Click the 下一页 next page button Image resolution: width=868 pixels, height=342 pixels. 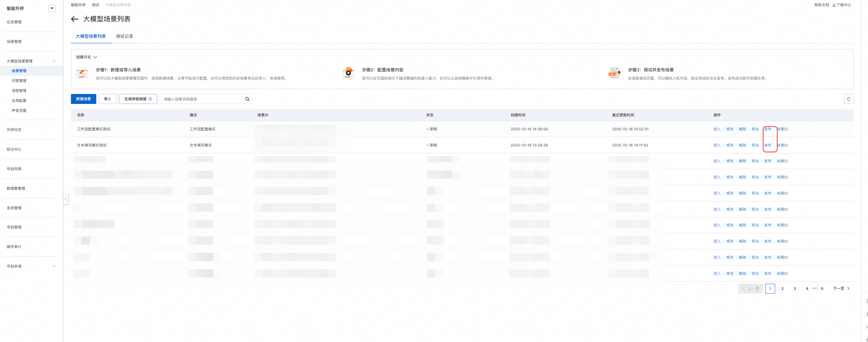pyautogui.click(x=841, y=288)
